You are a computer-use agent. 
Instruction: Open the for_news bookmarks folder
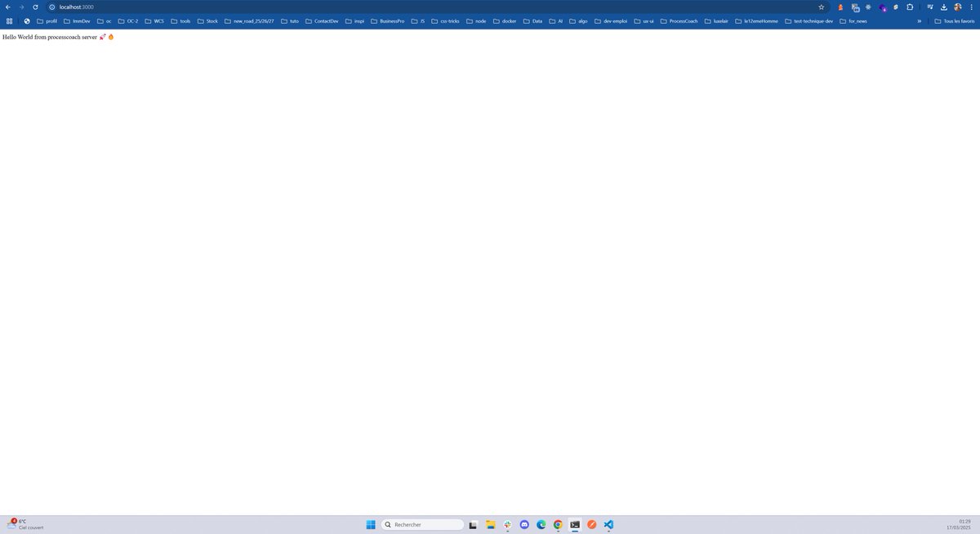pyautogui.click(x=853, y=20)
